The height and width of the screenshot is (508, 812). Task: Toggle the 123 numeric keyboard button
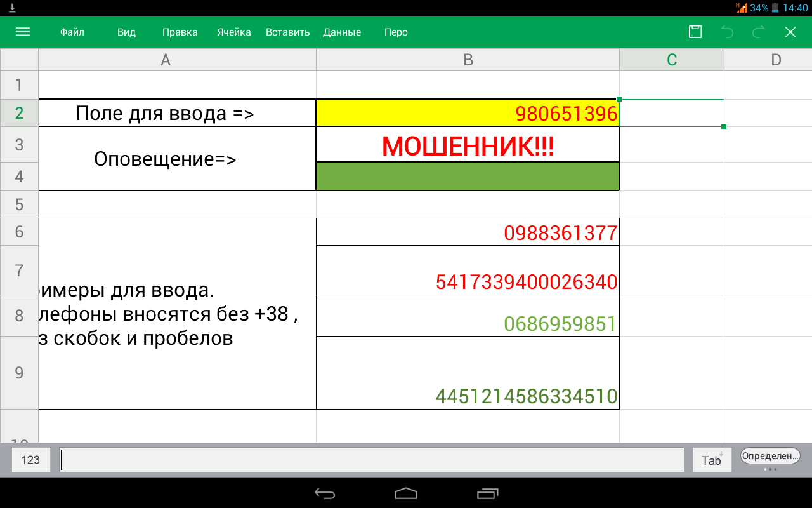(30, 460)
